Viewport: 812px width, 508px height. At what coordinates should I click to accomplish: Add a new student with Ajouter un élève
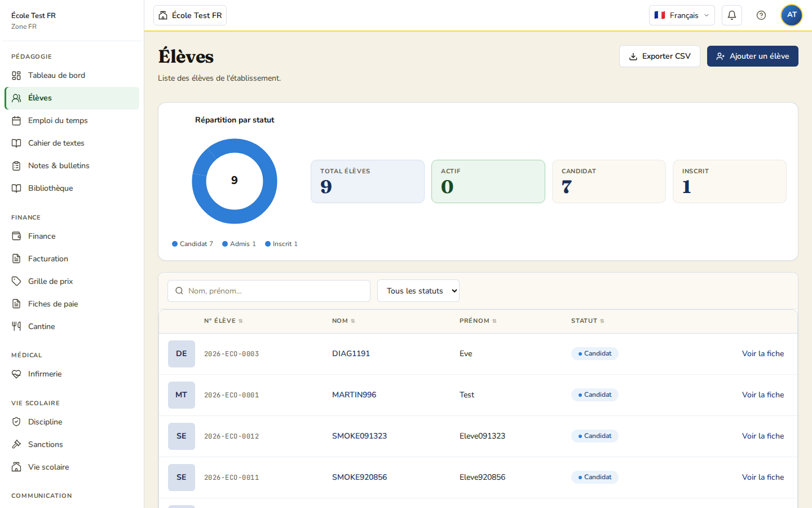click(753, 56)
